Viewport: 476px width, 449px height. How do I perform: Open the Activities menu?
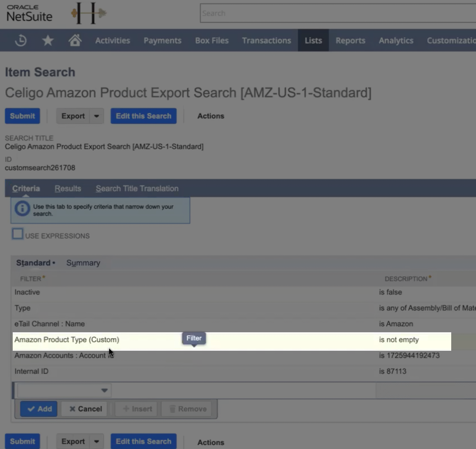(112, 40)
